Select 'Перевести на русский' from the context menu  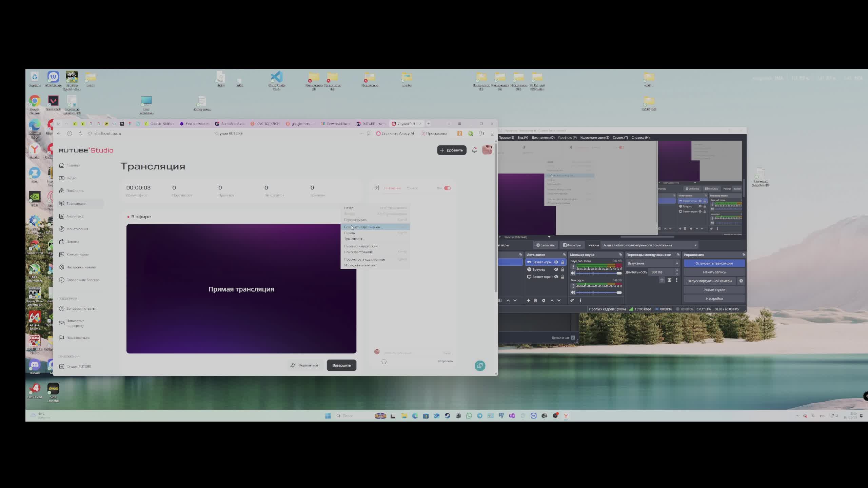click(x=375, y=246)
